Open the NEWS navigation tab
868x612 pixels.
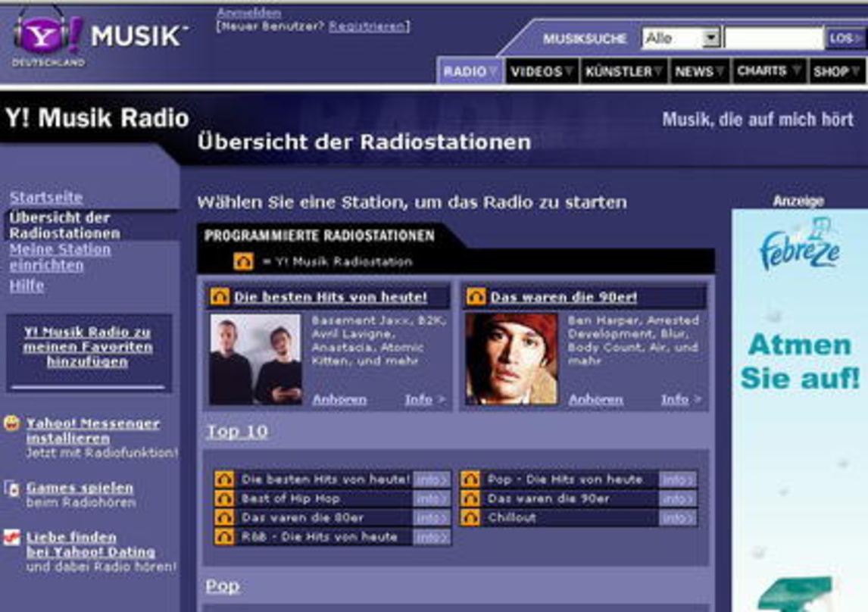tap(700, 71)
